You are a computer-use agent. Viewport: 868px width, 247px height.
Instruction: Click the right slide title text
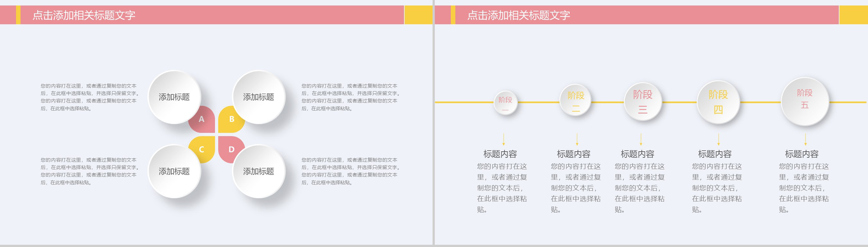tap(518, 15)
